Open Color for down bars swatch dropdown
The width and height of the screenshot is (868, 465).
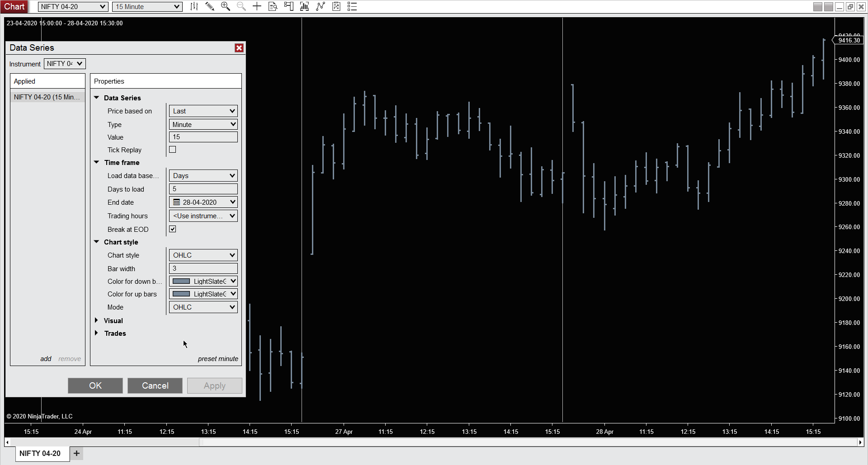203,281
